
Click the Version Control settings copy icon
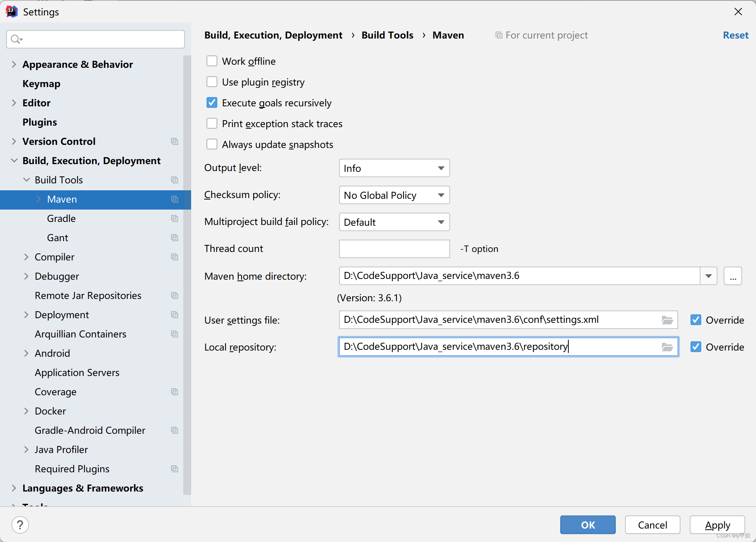pos(174,141)
